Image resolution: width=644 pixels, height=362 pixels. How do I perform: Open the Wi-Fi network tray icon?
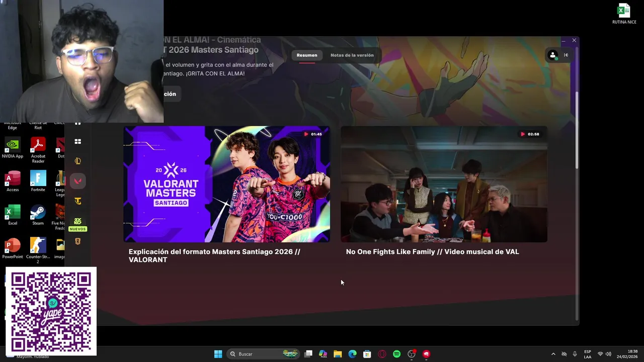click(x=600, y=354)
